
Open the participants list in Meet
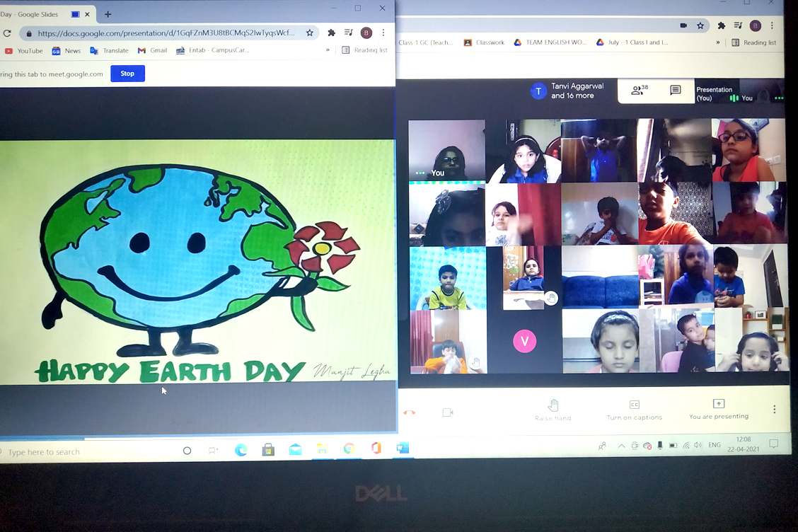tap(639, 90)
